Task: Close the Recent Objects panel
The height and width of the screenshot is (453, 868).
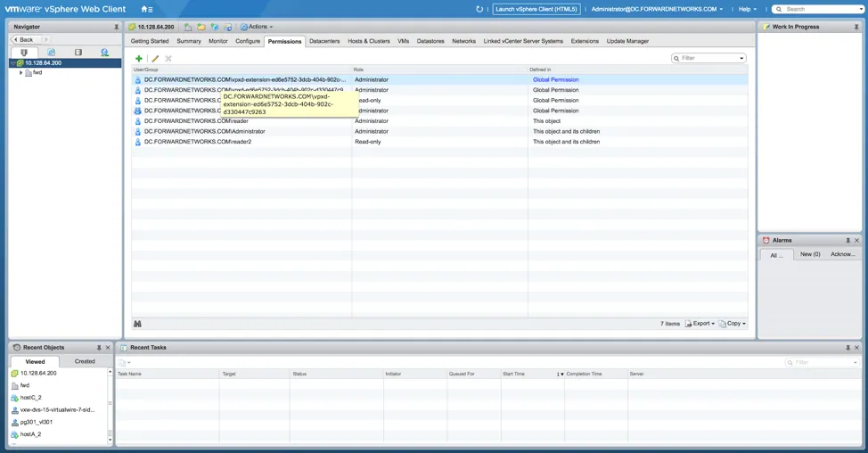Action: click(108, 348)
